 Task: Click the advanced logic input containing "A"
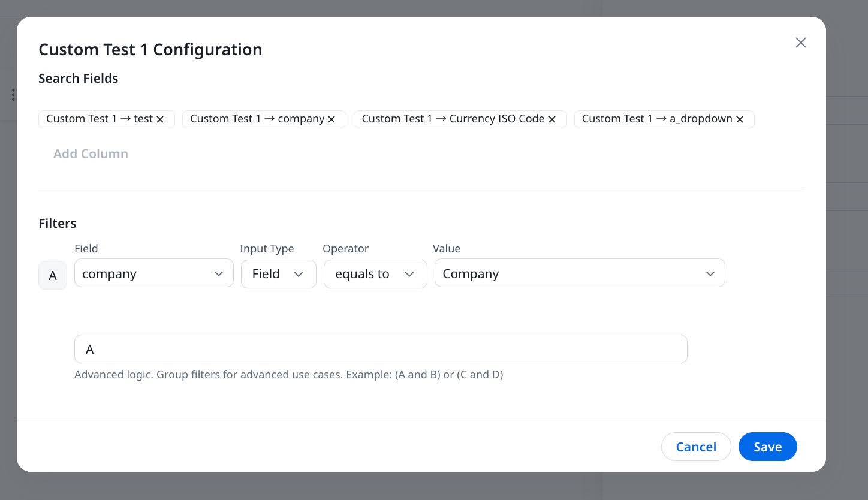click(x=380, y=349)
